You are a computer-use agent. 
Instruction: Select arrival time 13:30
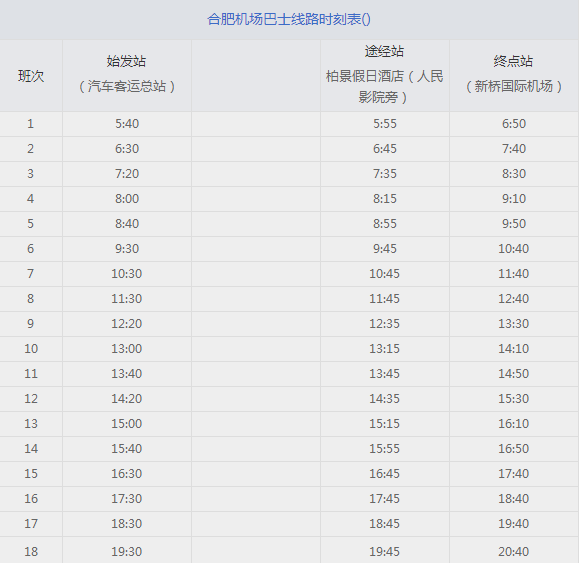click(513, 324)
